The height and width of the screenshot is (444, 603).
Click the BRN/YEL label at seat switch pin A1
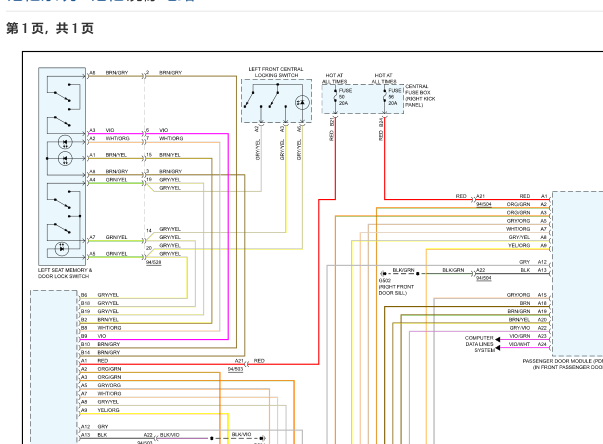click(x=117, y=155)
